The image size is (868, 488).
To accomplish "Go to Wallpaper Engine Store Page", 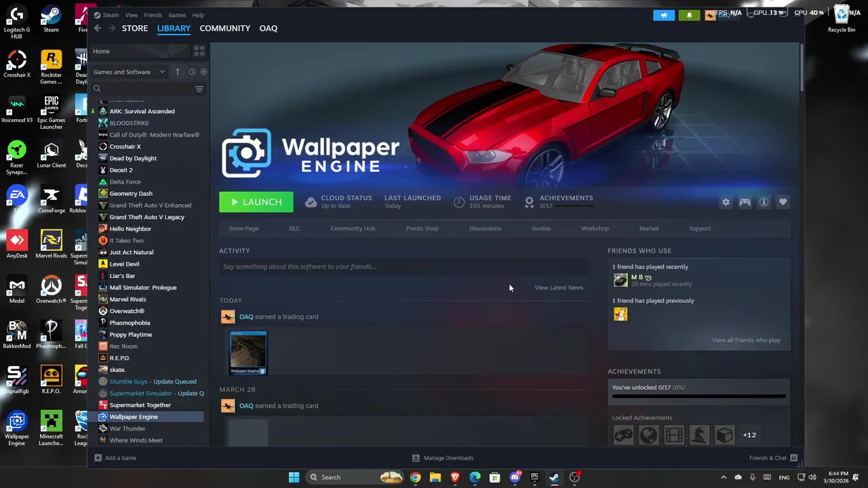I will click(243, 228).
